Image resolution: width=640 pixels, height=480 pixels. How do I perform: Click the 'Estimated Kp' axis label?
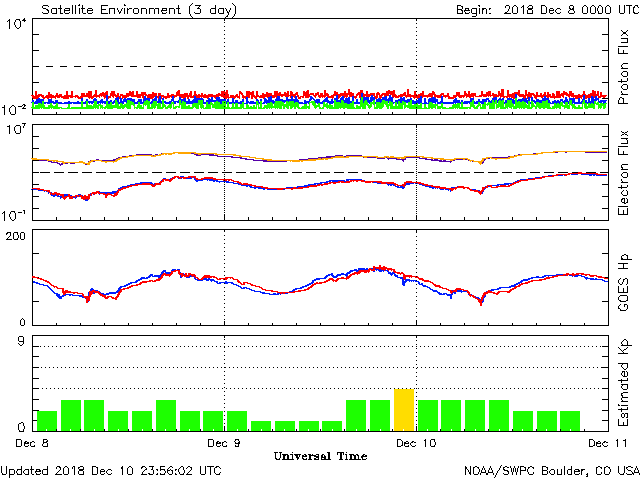point(623,383)
